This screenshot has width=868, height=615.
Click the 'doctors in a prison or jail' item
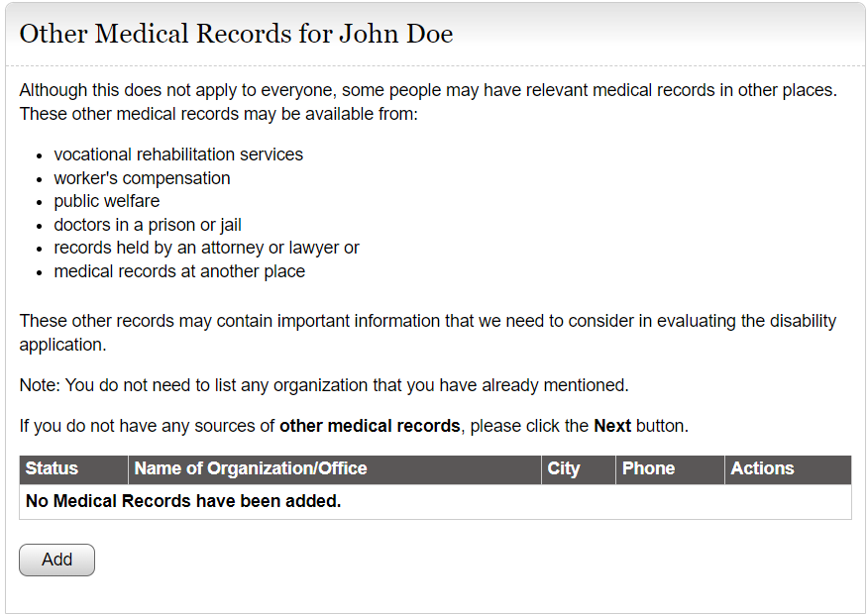click(148, 225)
